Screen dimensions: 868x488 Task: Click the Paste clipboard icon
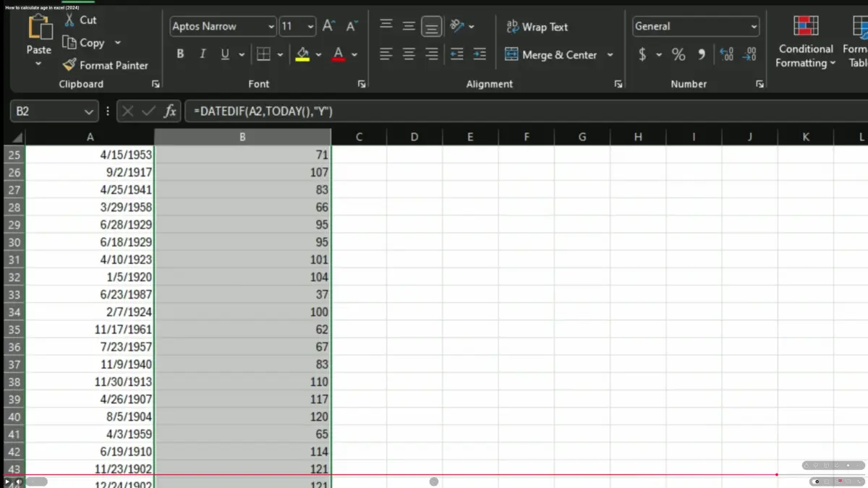click(39, 27)
